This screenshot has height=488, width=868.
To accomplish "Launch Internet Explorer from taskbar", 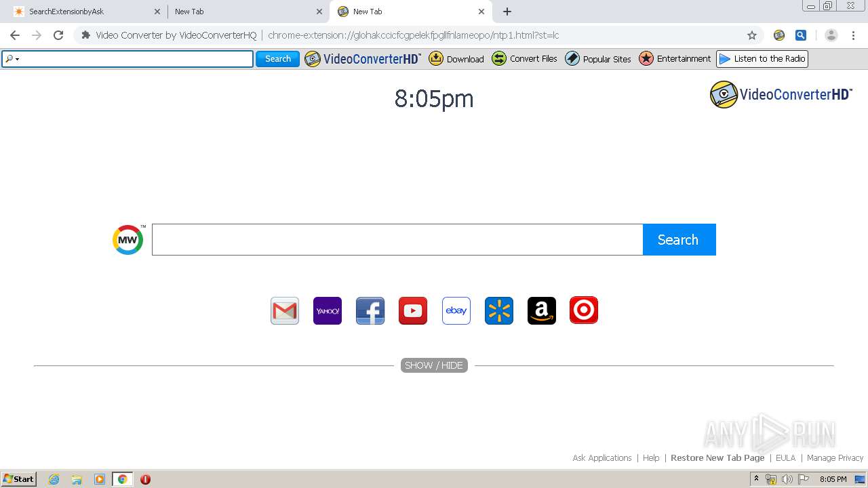I will 54,479.
